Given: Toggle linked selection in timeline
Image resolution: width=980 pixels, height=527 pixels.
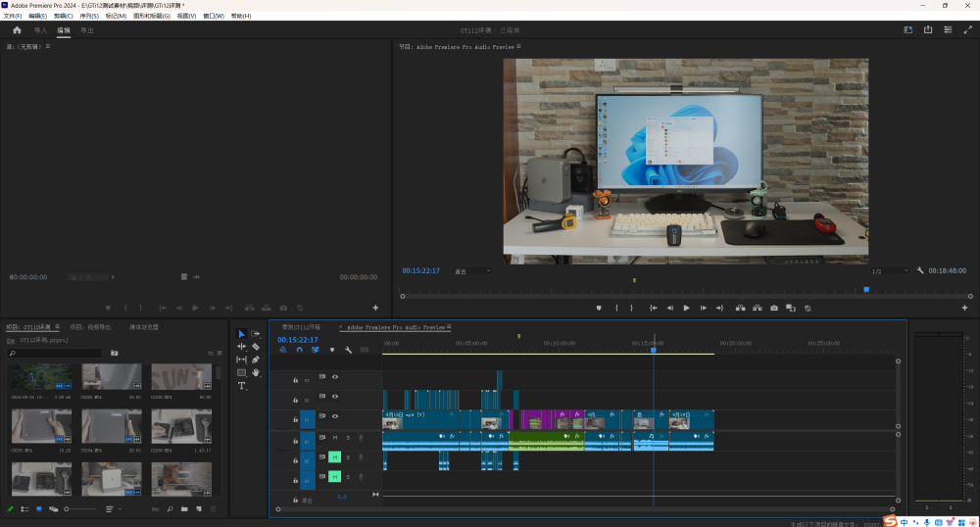Looking at the screenshot, I should pyautogui.click(x=315, y=350).
